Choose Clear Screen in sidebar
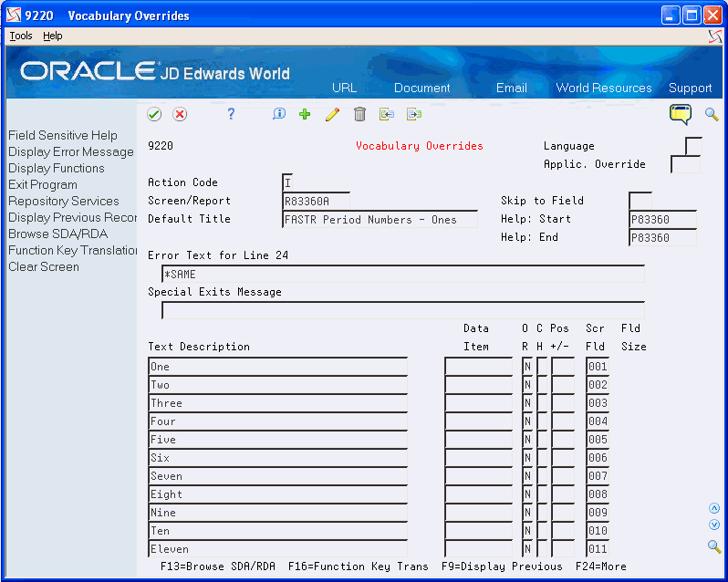The height and width of the screenshot is (582, 728). 44,267
